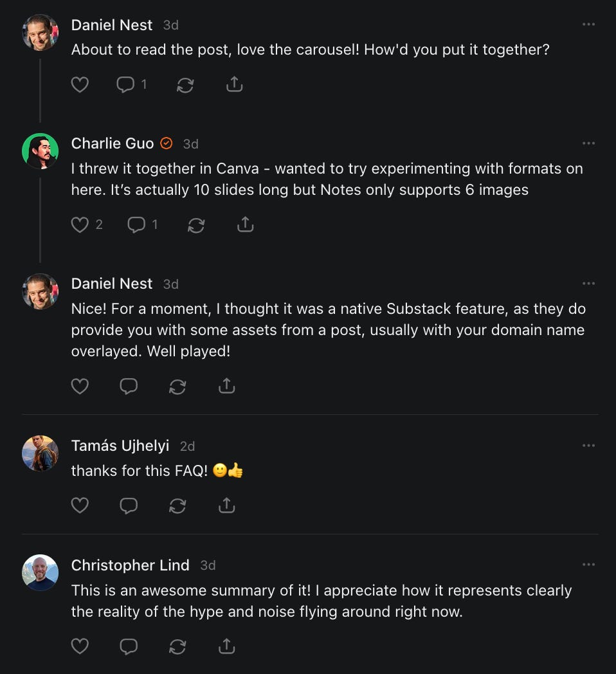Image resolution: width=616 pixels, height=674 pixels.
Task: Like Charlie Guo's Canva reply
Action: tap(80, 224)
